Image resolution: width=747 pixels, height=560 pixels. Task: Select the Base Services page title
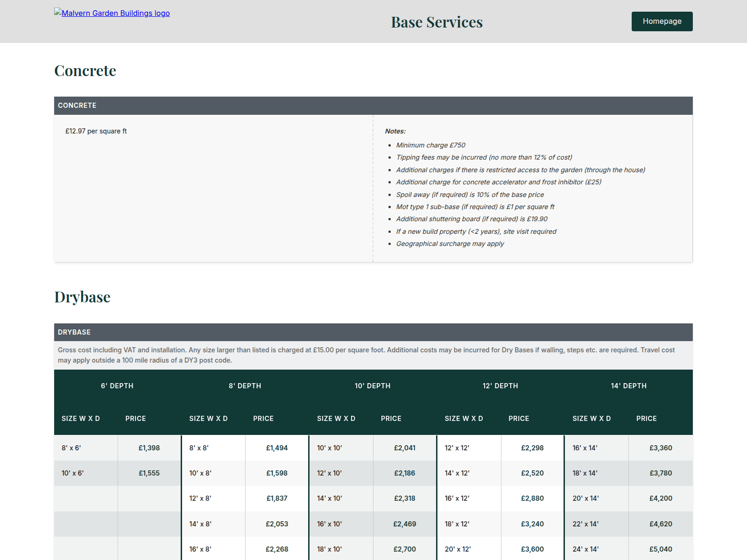click(437, 22)
